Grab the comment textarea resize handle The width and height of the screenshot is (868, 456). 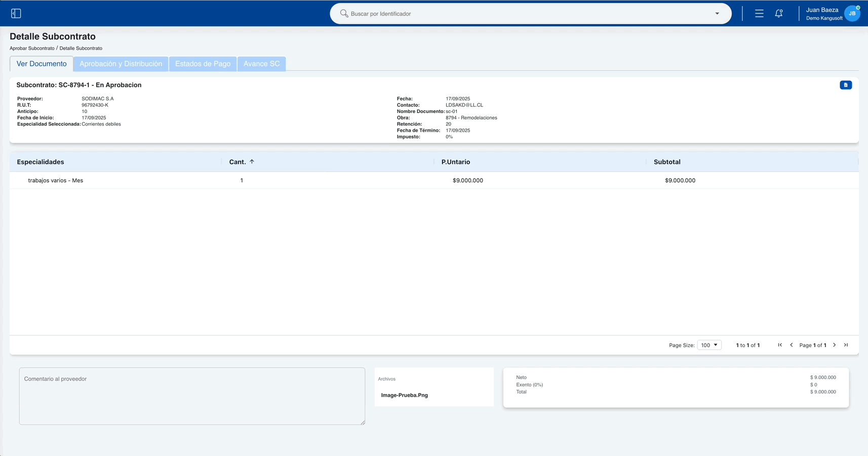click(x=363, y=422)
